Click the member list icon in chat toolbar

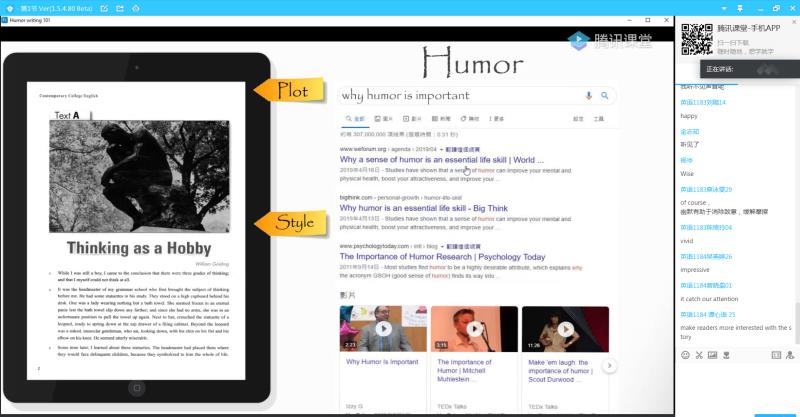791,354
